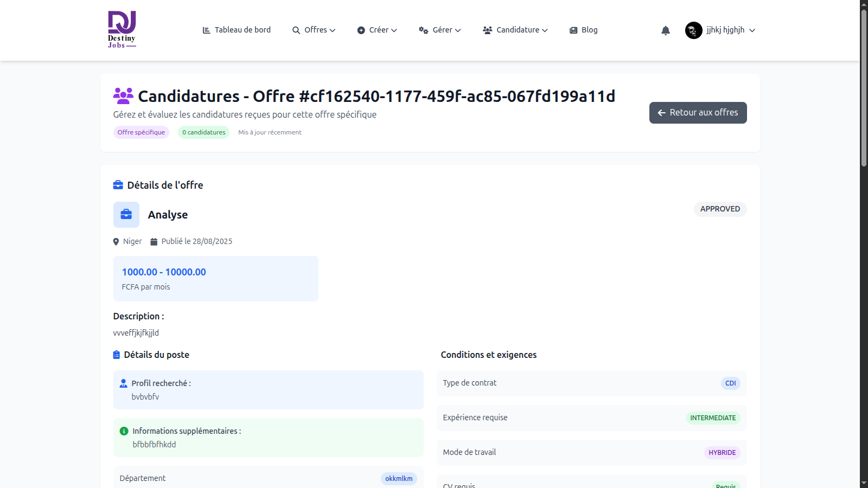
Task: Go to Tableau de bord
Action: [237, 30]
